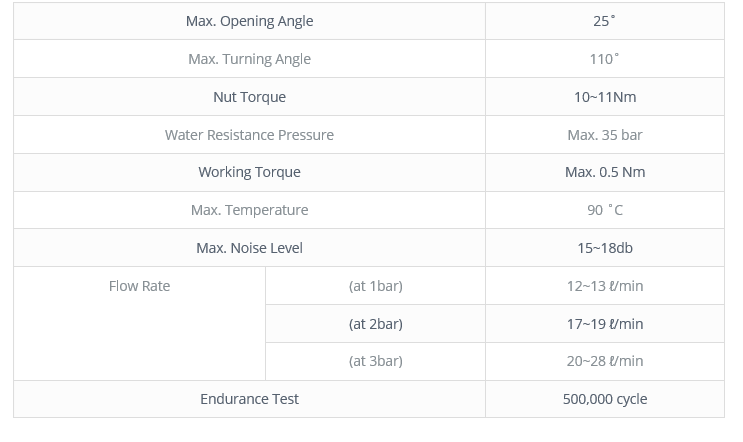The width and height of the screenshot is (743, 442).
Task: Click the Max. Temperature label
Action: click(249, 210)
